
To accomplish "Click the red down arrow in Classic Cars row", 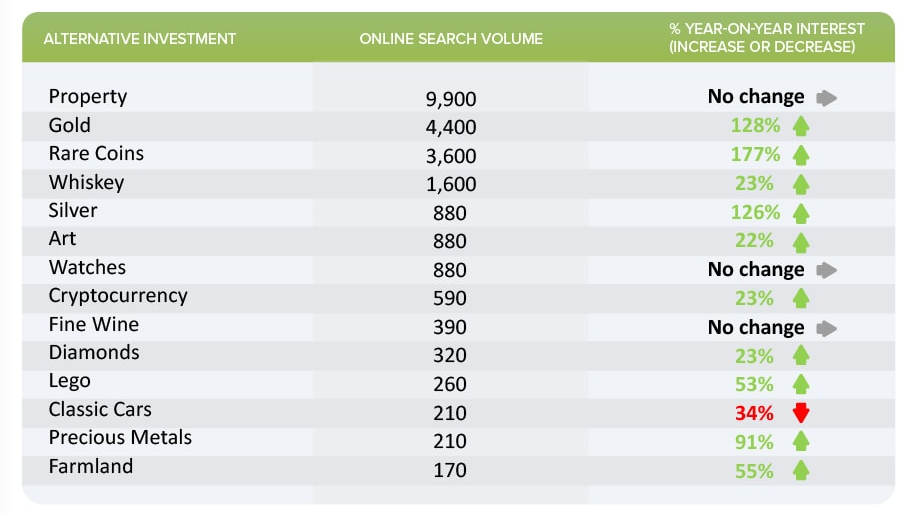I will point(801,413).
